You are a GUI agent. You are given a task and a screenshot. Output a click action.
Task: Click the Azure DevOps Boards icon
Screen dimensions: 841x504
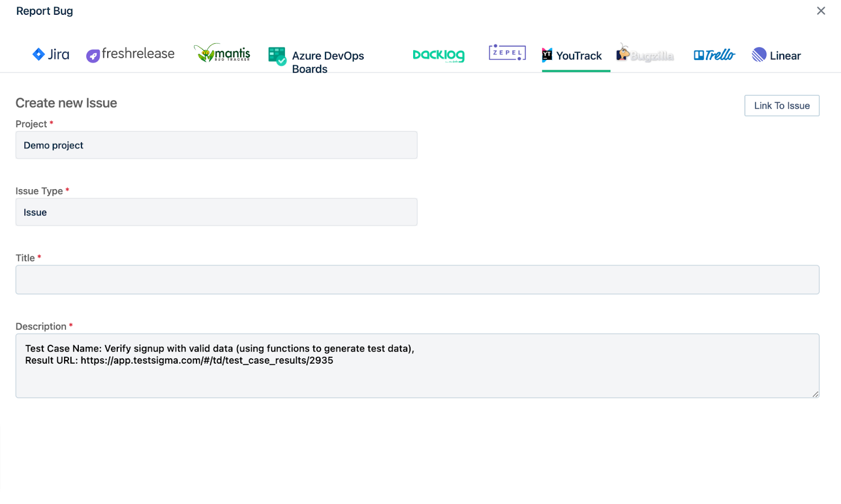(277, 56)
